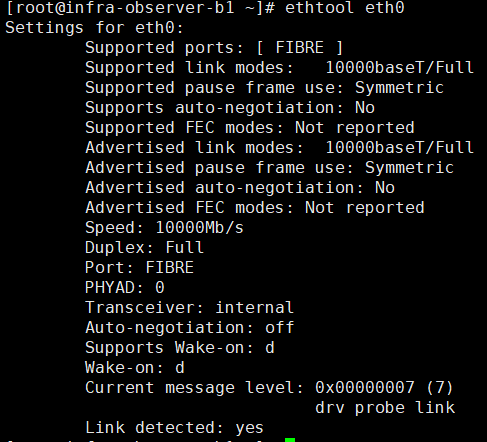Click the 'Port: FIBRE' line

[x=139, y=268]
